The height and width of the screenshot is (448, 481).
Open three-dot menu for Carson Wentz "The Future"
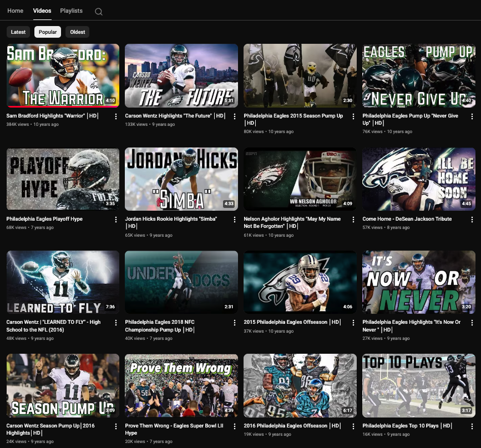(x=235, y=116)
